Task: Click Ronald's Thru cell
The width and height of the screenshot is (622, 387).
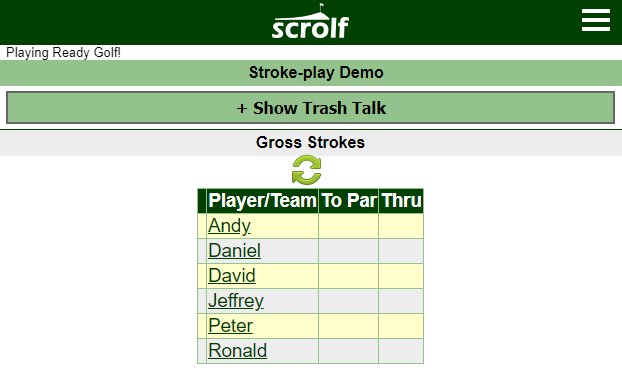Action: point(401,351)
